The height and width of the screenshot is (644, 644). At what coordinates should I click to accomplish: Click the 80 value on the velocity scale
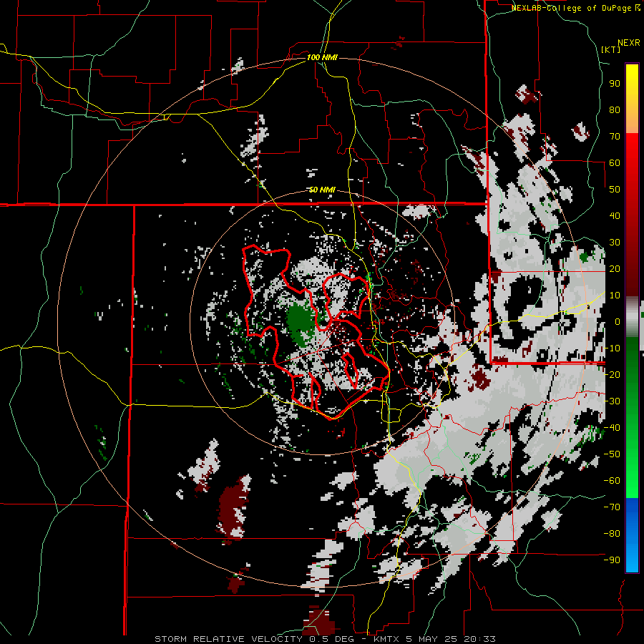615,110
